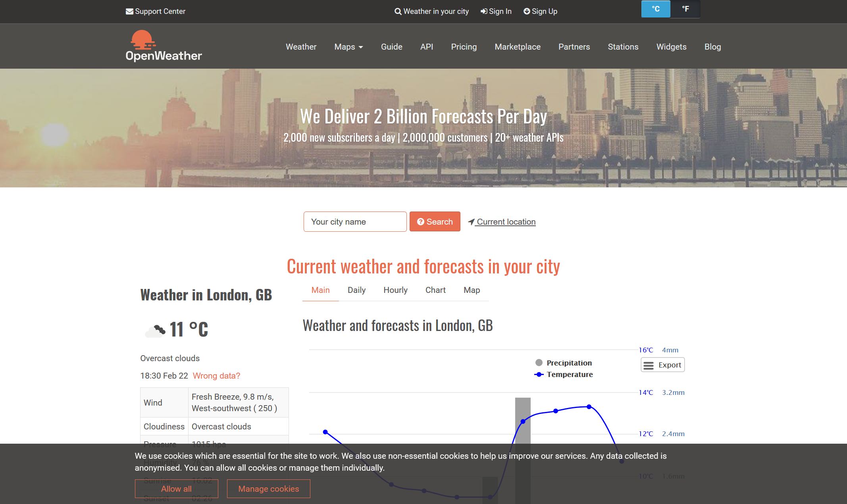Click the Sign In lock icon
847x504 pixels.
[x=484, y=12]
